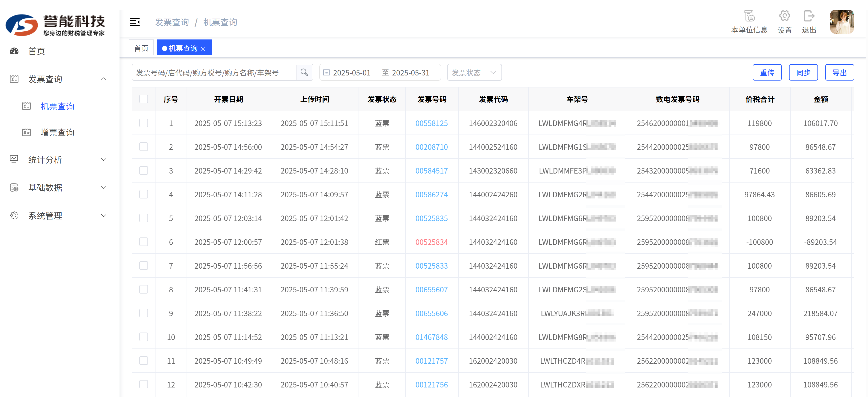Open the red invoice 00525834 link

coord(431,242)
